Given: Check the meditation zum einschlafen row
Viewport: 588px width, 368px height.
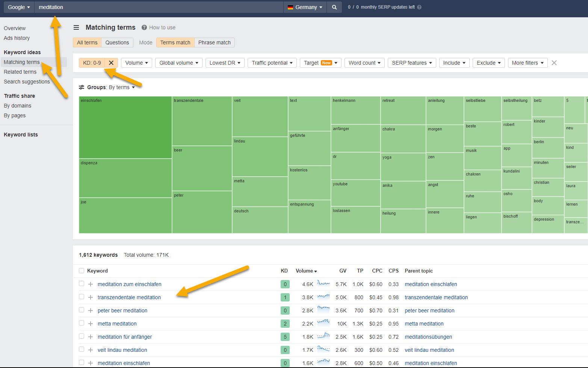Looking at the screenshot, I should coord(82,284).
